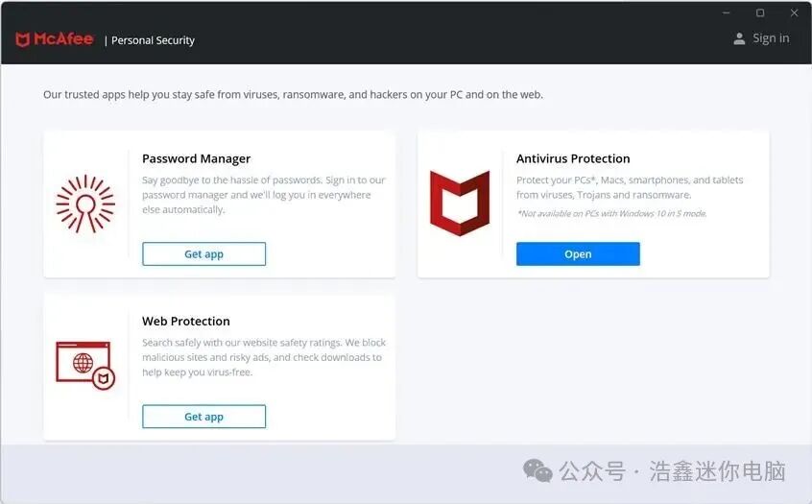Image resolution: width=812 pixels, height=504 pixels.
Task: Minimize the McAfee Personal Security window
Action: point(726,12)
